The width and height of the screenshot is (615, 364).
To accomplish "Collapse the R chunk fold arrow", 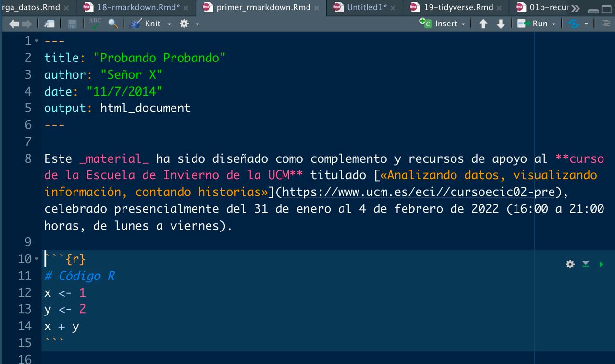I will click(x=37, y=259).
